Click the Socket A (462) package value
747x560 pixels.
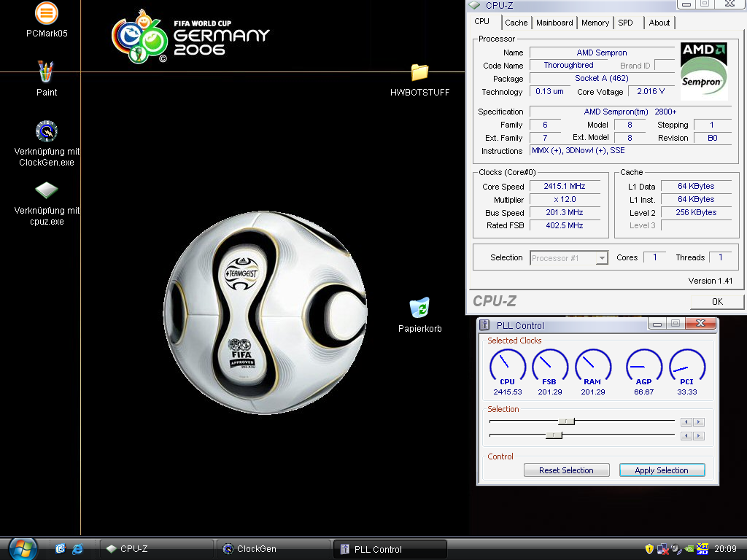click(x=602, y=78)
